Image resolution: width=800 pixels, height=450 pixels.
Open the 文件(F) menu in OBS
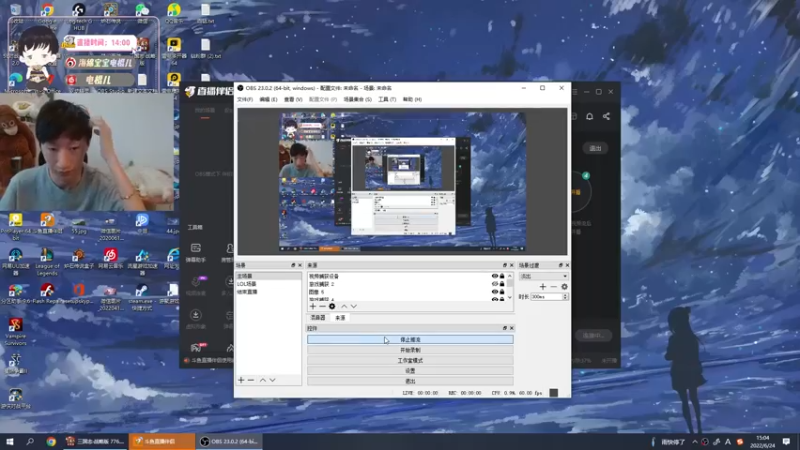click(x=245, y=99)
